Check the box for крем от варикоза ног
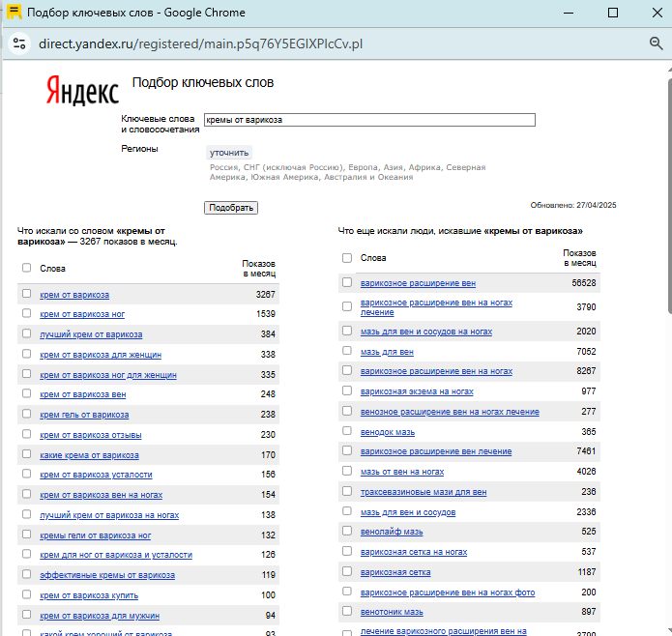Image resolution: width=672 pixels, height=636 pixels. (x=26, y=313)
